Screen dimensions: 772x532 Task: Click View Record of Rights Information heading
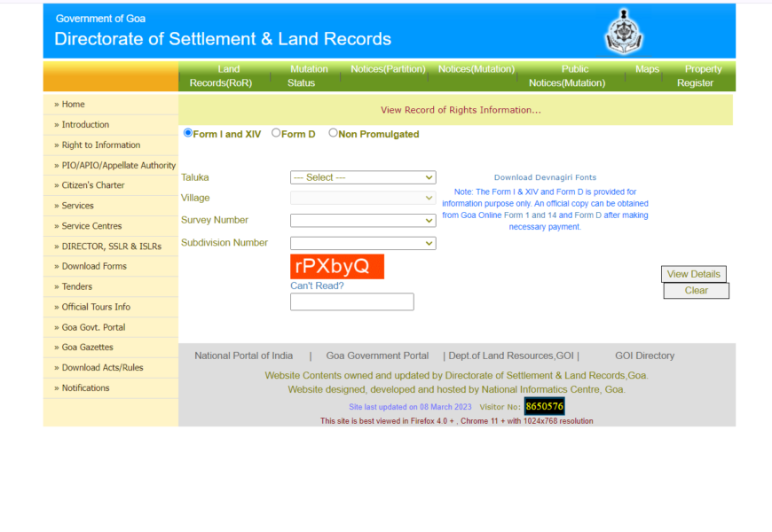[x=461, y=110]
